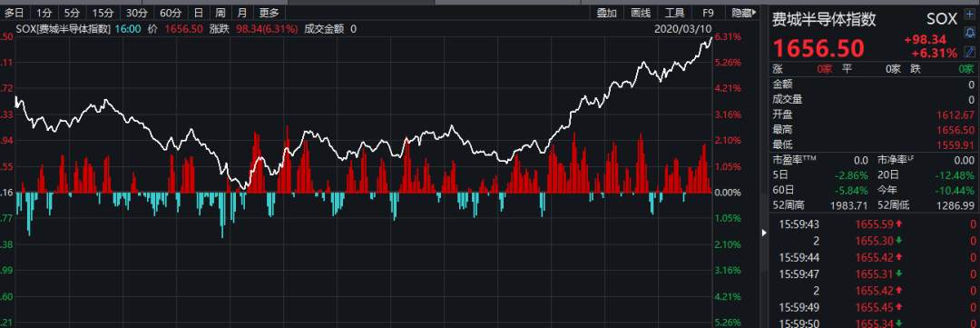Click the 开盘 value 1612.67
980x328 pixels.
click(x=955, y=115)
